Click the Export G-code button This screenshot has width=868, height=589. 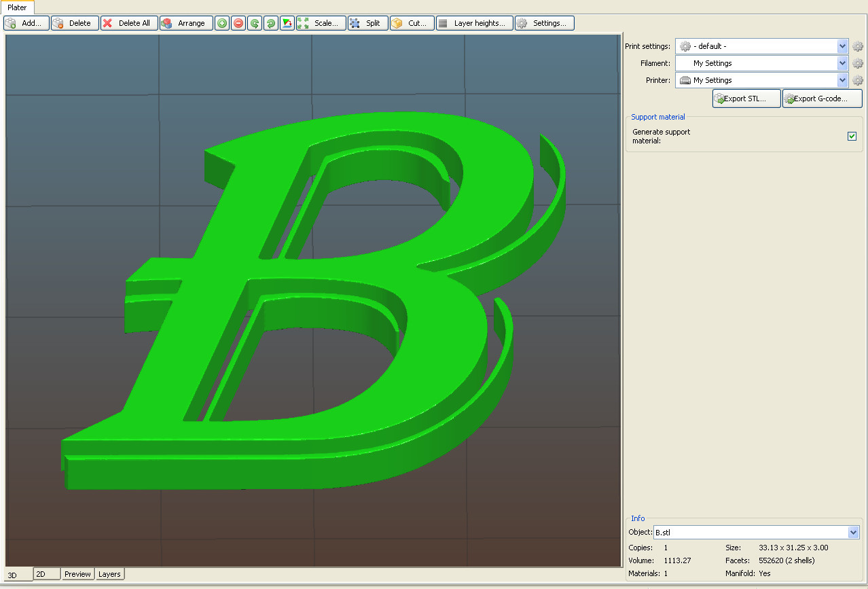click(822, 98)
